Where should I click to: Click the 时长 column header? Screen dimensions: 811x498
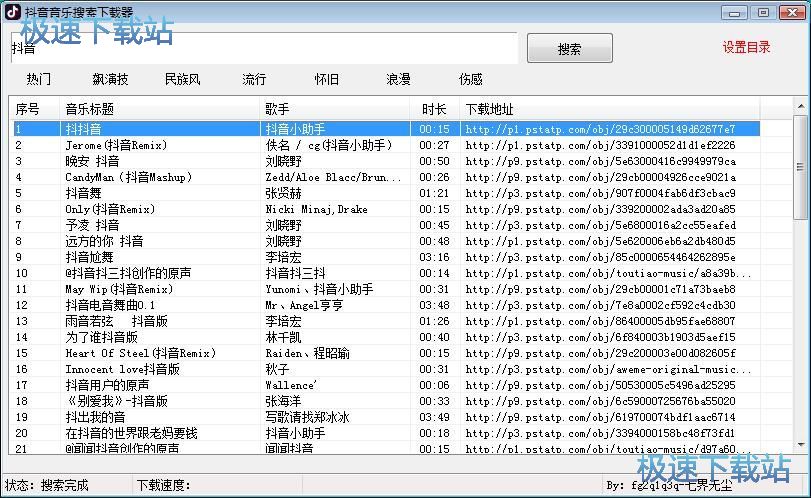click(x=434, y=109)
